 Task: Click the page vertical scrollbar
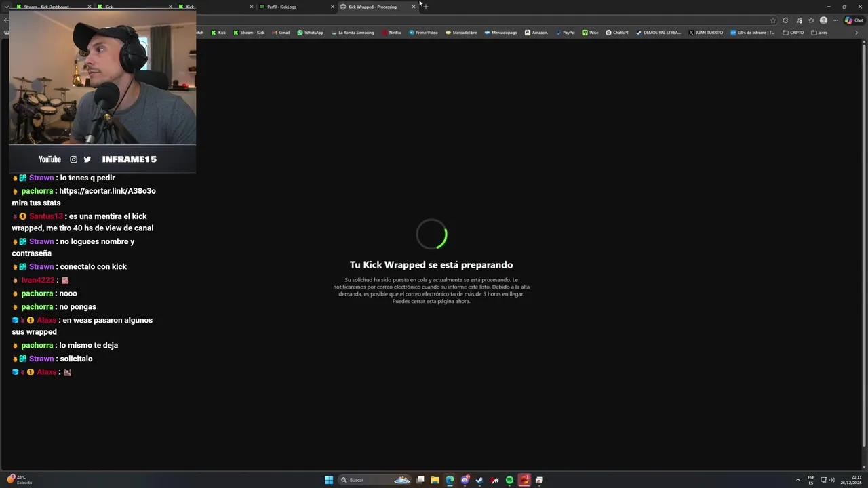864,244
